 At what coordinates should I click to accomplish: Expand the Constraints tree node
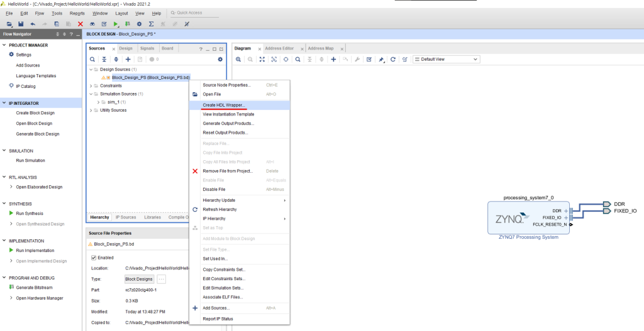(x=91, y=86)
